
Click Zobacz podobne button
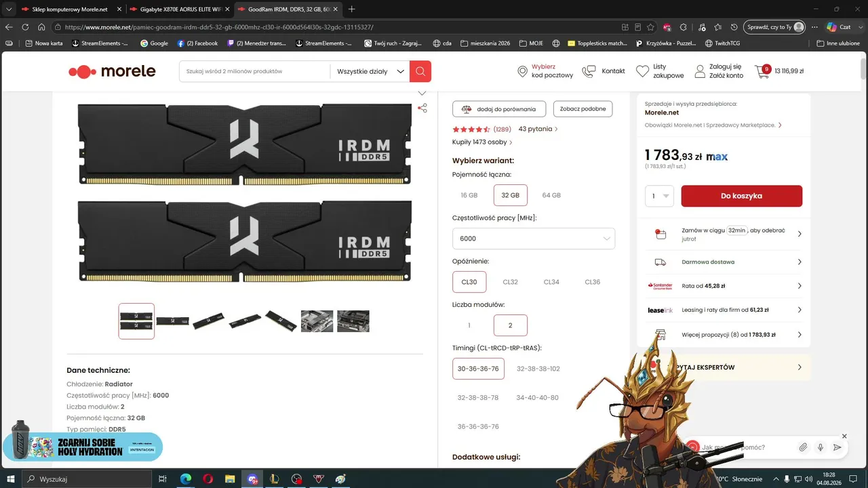point(583,108)
